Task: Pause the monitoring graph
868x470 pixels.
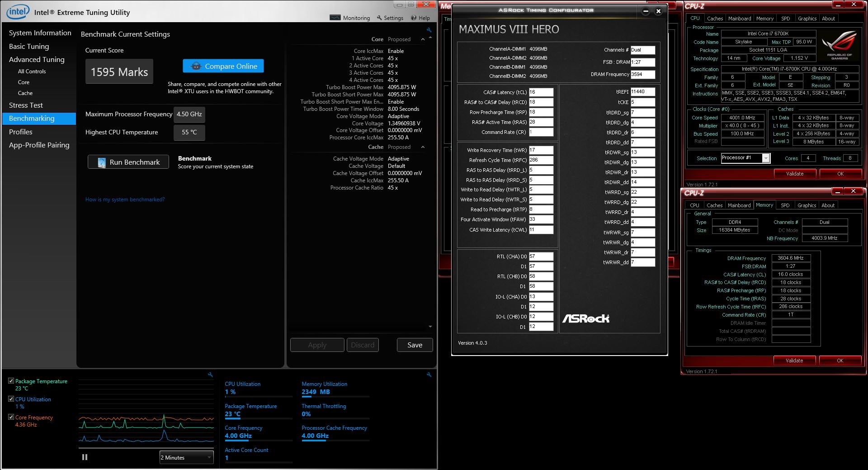Action: click(x=85, y=457)
